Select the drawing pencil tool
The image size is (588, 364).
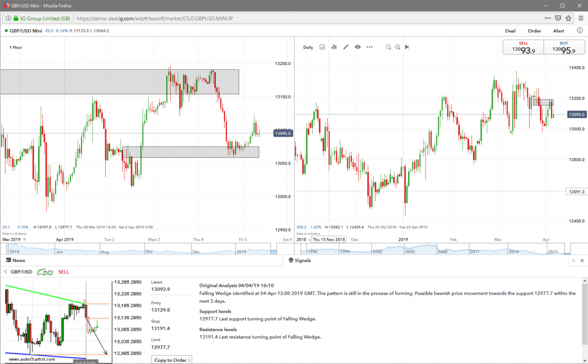click(346, 47)
